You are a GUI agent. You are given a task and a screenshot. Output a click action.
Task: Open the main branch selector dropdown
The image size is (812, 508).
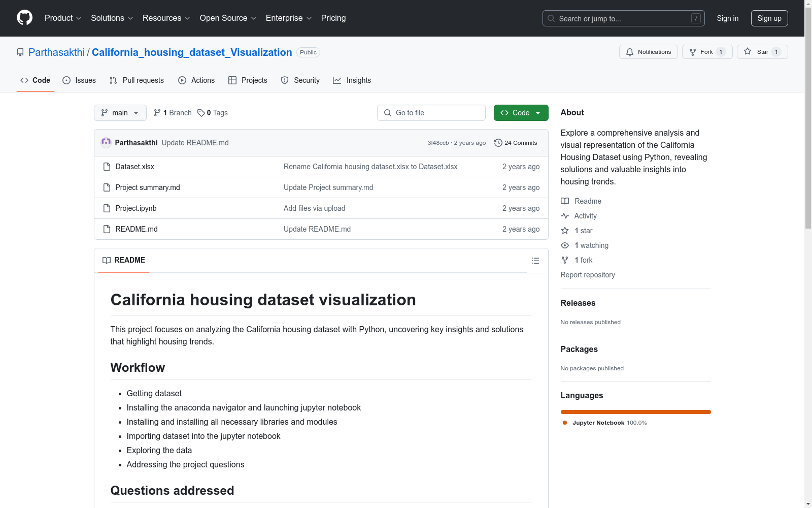[x=120, y=113]
